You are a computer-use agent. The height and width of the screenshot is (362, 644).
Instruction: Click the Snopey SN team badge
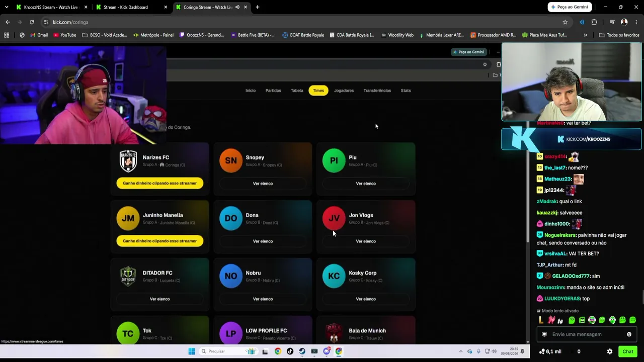231,161
